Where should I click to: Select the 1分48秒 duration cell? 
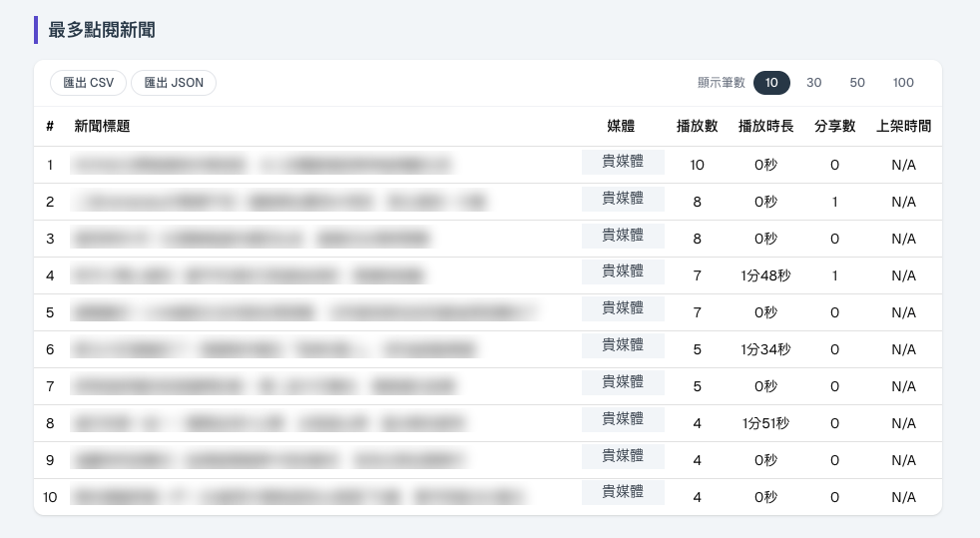tap(765, 275)
